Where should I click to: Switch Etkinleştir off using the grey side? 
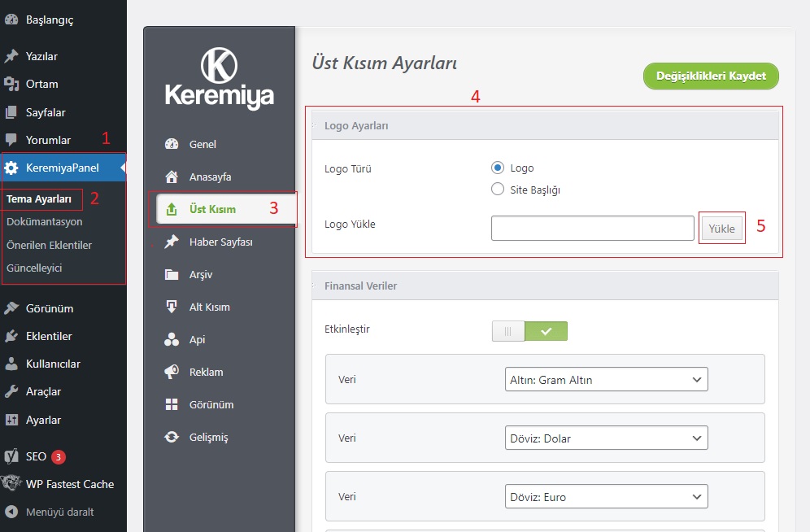[508, 331]
